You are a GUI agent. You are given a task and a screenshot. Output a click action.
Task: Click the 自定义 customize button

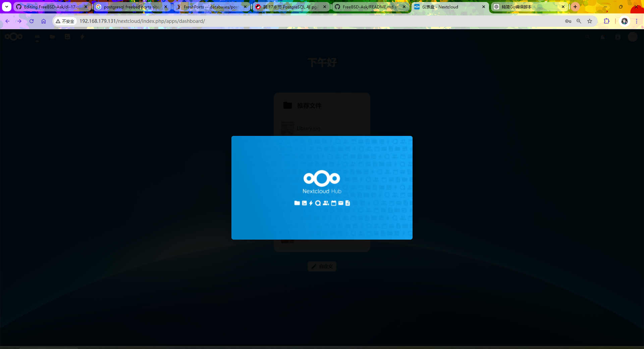(322, 266)
